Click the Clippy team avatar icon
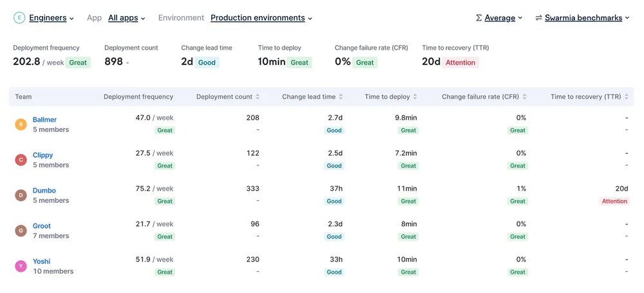 pos(21,160)
